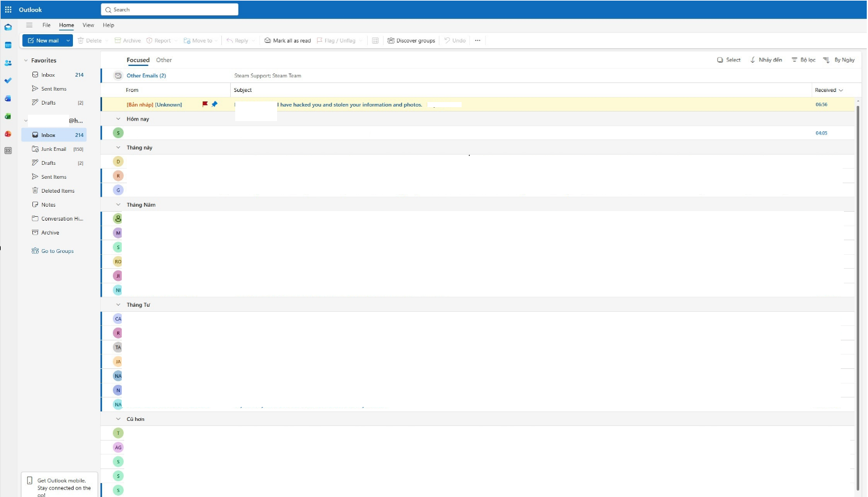This screenshot has height=497, width=868.
Task: Collapse the Tháng Tư message group
Action: tap(118, 304)
